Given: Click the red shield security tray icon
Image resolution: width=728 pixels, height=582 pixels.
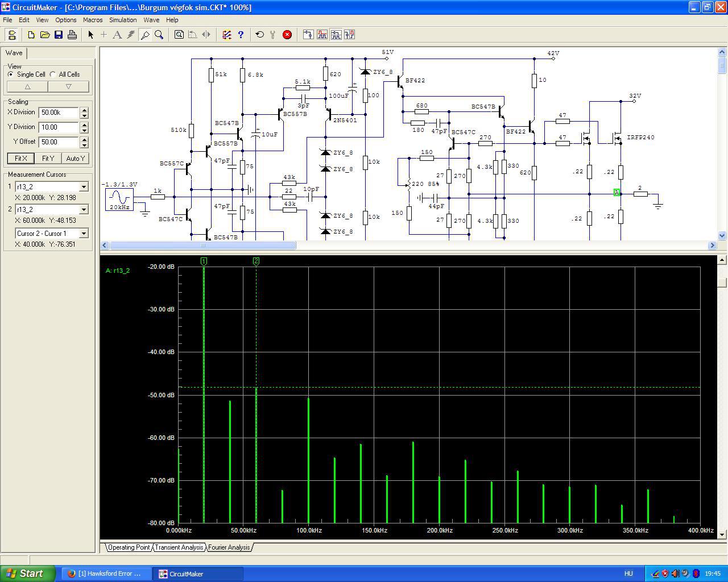Looking at the screenshot, I should click(x=665, y=573).
